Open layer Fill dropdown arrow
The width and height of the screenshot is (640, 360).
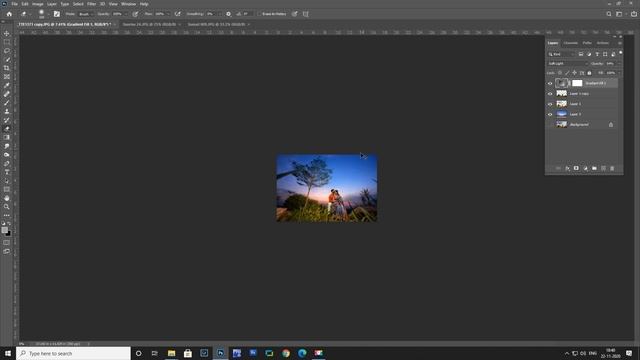pos(619,73)
